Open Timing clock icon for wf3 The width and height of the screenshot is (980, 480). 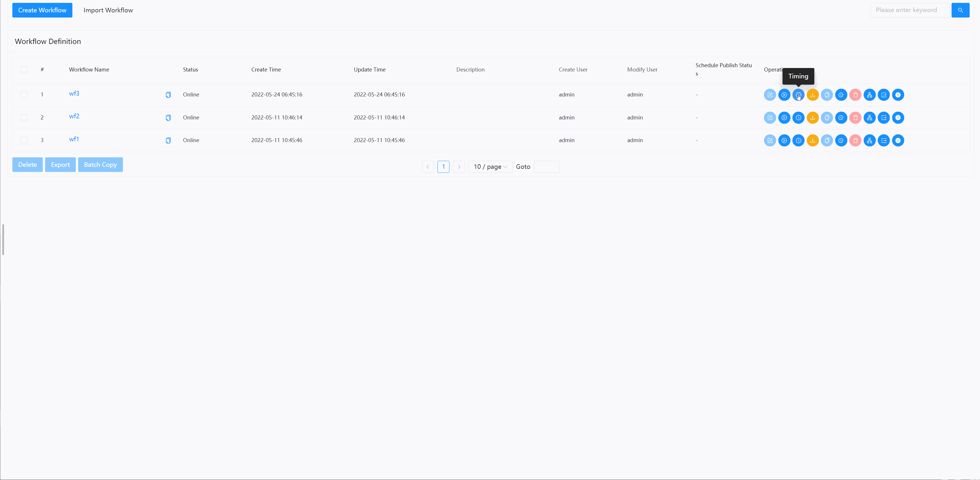click(x=798, y=95)
